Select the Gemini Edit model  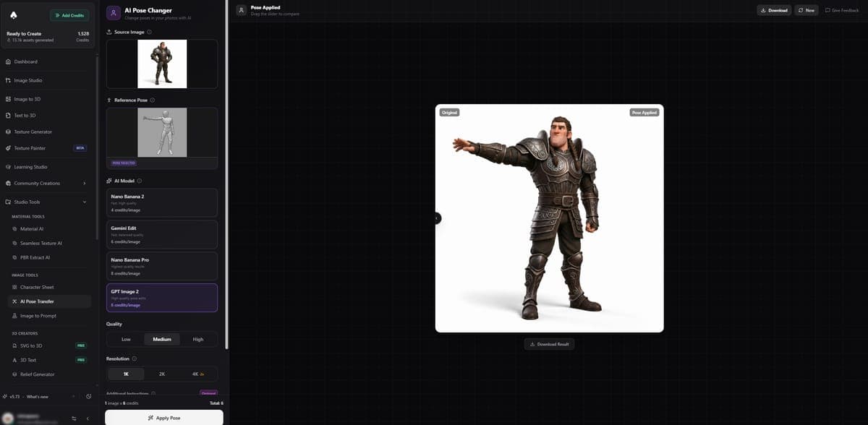162,234
